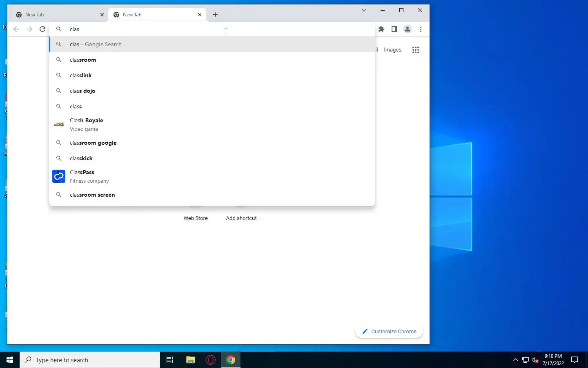Choose the 'classkick' suggestion
588x368 pixels.
[212, 158]
